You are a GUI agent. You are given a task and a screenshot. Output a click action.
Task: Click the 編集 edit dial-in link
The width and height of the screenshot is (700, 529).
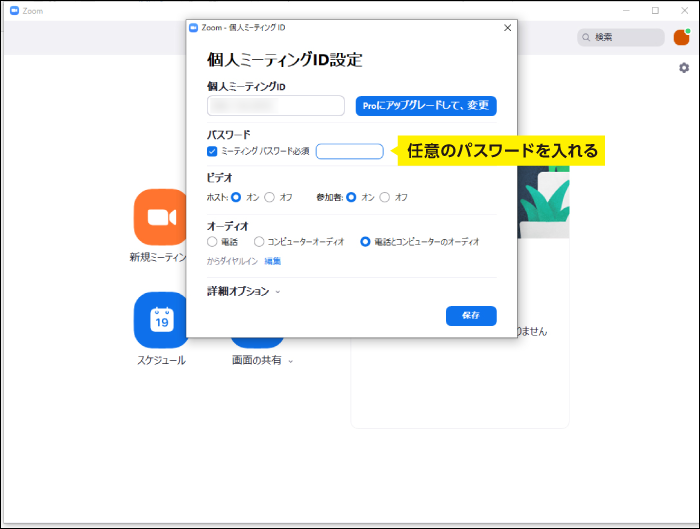click(272, 261)
